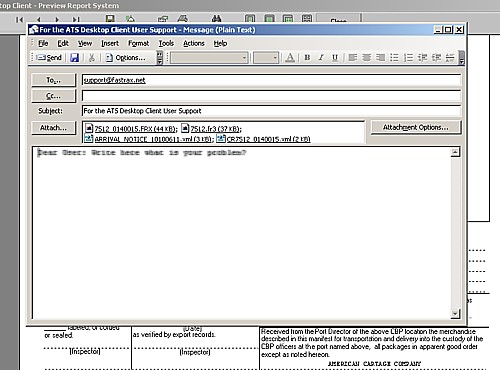Screen dimensions: 500x370
Task: Center the text alignment
Action: click(366, 58)
